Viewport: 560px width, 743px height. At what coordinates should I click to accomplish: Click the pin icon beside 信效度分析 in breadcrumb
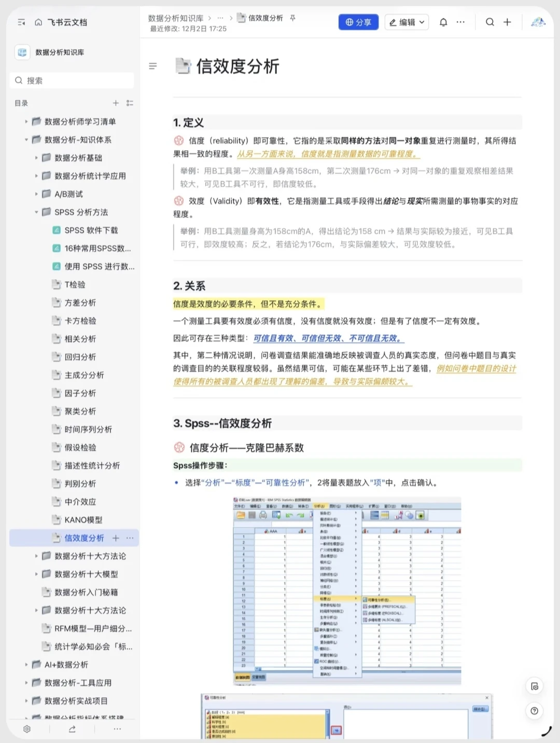(292, 17)
